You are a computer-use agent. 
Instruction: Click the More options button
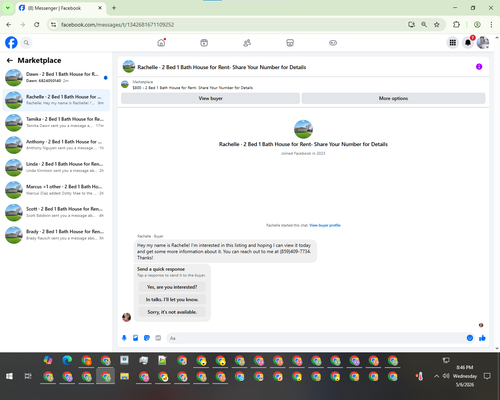pyautogui.click(x=393, y=98)
